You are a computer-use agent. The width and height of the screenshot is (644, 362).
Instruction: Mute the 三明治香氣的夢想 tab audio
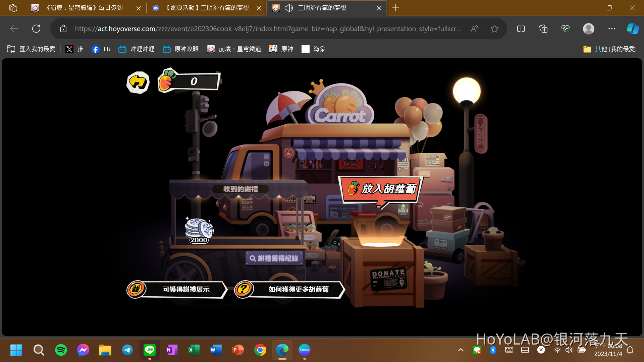[288, 8]
